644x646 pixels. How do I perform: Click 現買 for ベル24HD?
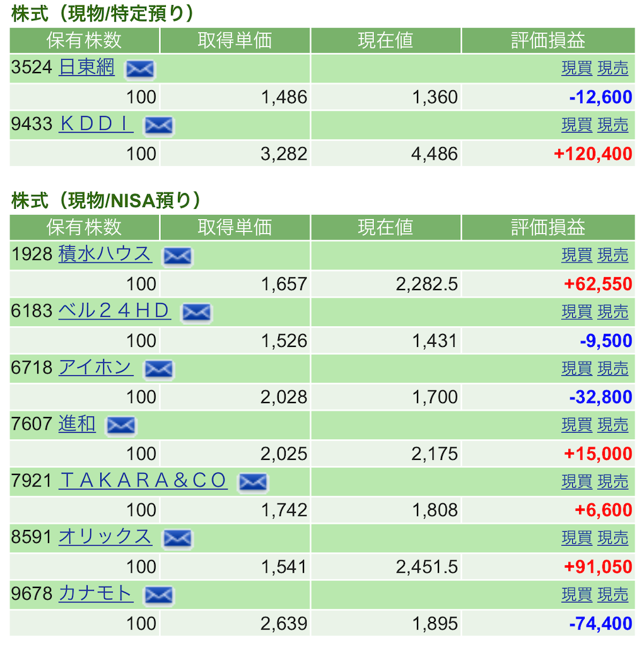[577, 312]
